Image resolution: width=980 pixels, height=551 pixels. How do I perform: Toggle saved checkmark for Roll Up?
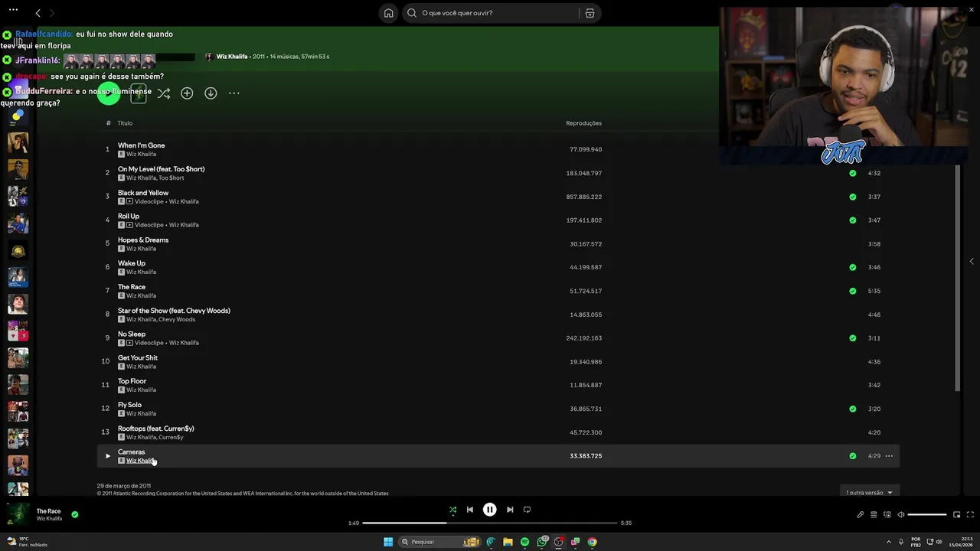click(x=852, y=220)
